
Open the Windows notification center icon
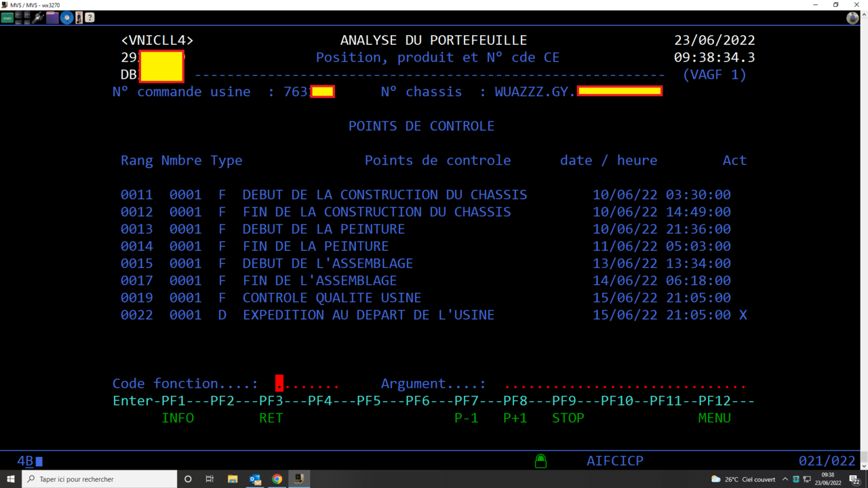[x=856, y=479]
